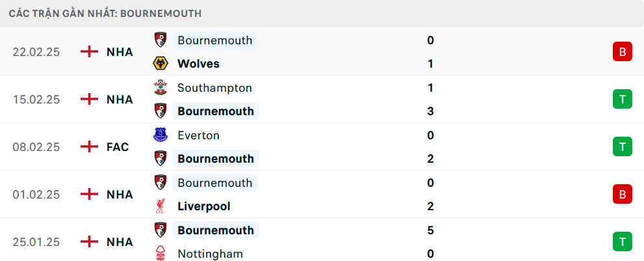Click the Nottingham Forest crest icon
Viewport: 644px width, 261px height.
click(160, 254)
